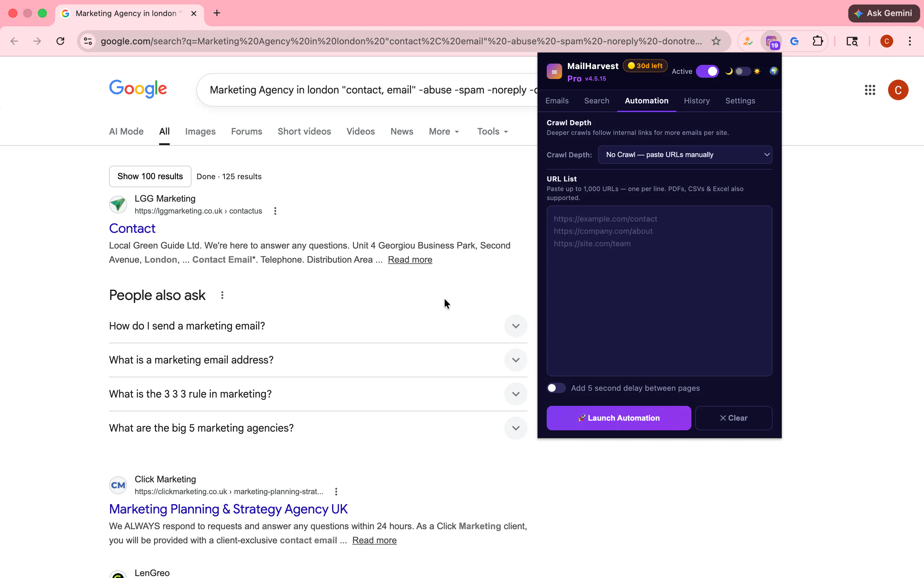924x578 pixels.
Task: Focus the URL List text area
Action: coord(659,291)
